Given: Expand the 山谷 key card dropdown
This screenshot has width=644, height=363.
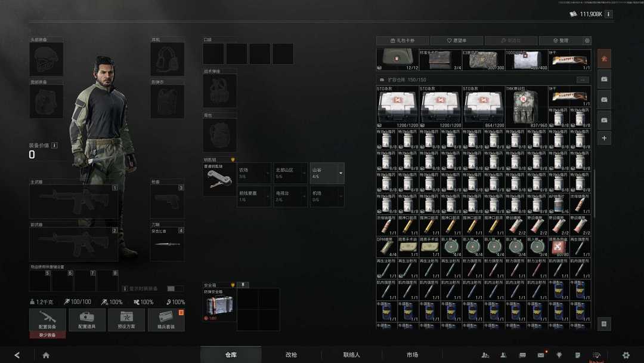Looking at the screenshot, I should tap(340, 173).
